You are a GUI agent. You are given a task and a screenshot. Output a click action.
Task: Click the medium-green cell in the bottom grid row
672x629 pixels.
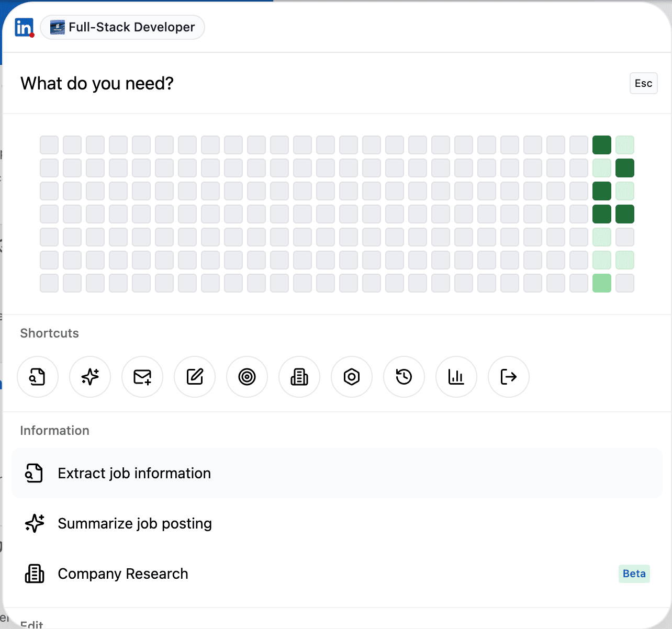pyautogui.click(x=602, y=283)
